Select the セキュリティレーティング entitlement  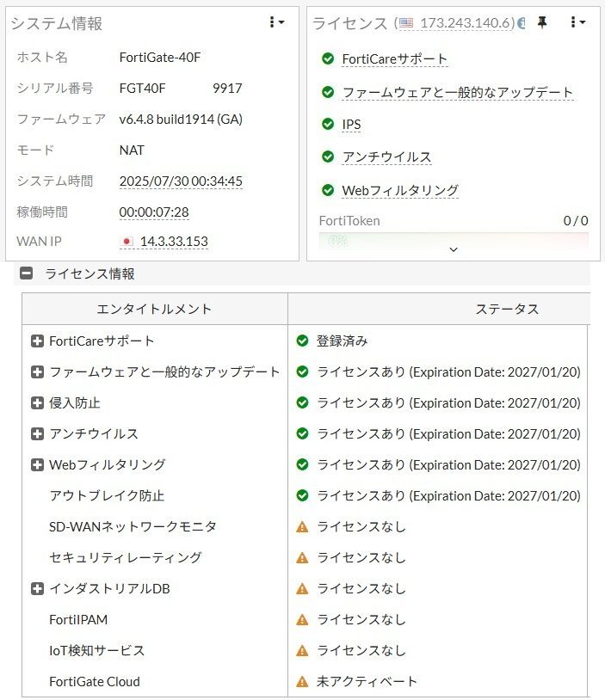(126, 557)
